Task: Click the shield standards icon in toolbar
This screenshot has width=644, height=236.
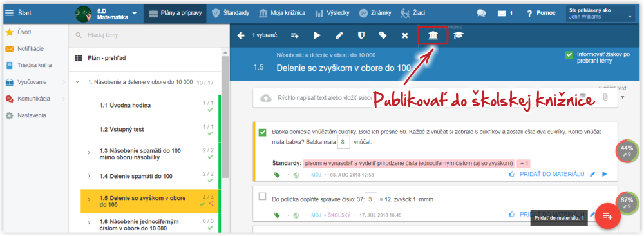Action: pyautogui.click(x=361, y=35)
